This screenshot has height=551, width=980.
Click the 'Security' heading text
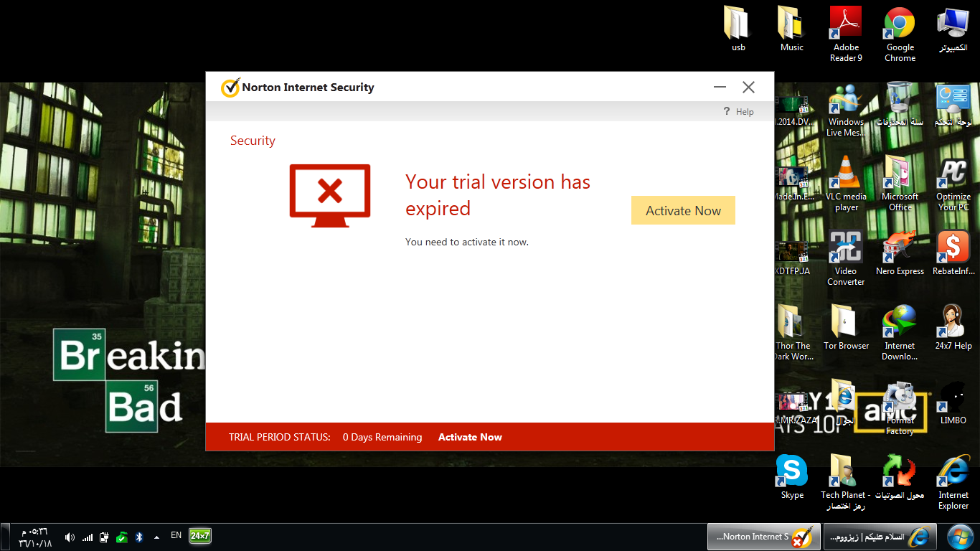point(253,141)
